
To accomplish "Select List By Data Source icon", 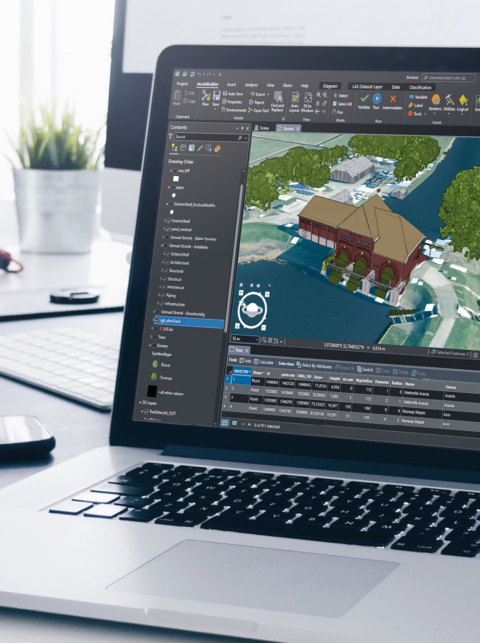I will coord(183,148).
